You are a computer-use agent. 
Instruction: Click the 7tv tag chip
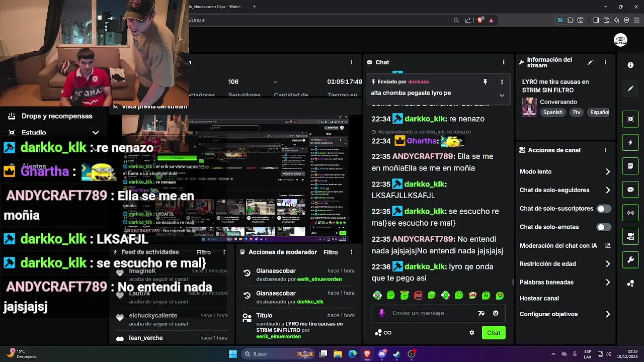point(576,112)
